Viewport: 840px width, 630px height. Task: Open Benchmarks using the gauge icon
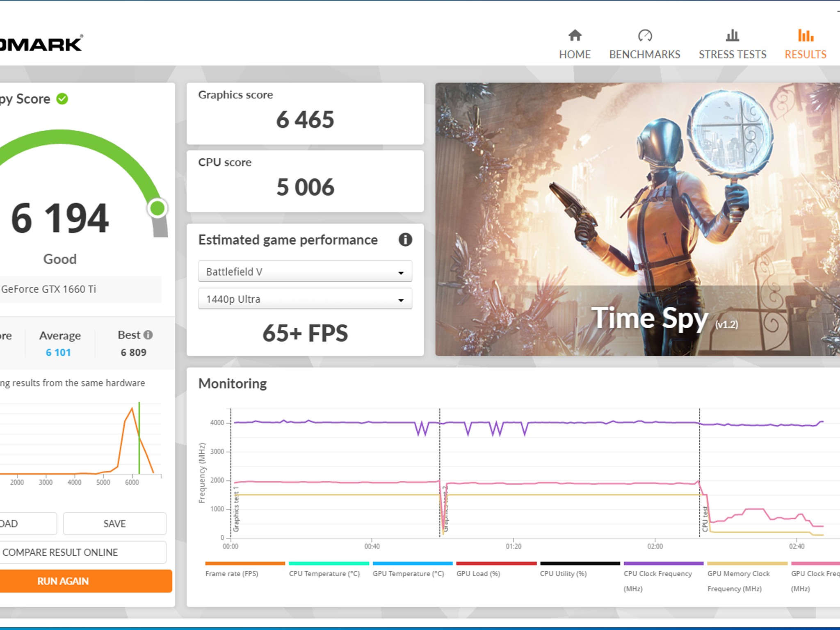tap(645, 36)
